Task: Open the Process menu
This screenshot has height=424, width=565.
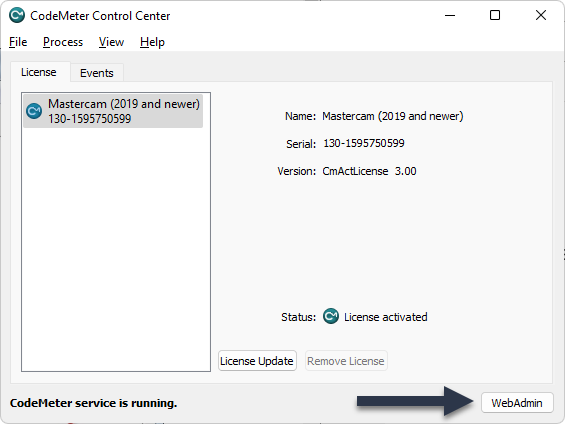Action: (x=63, y=42)
